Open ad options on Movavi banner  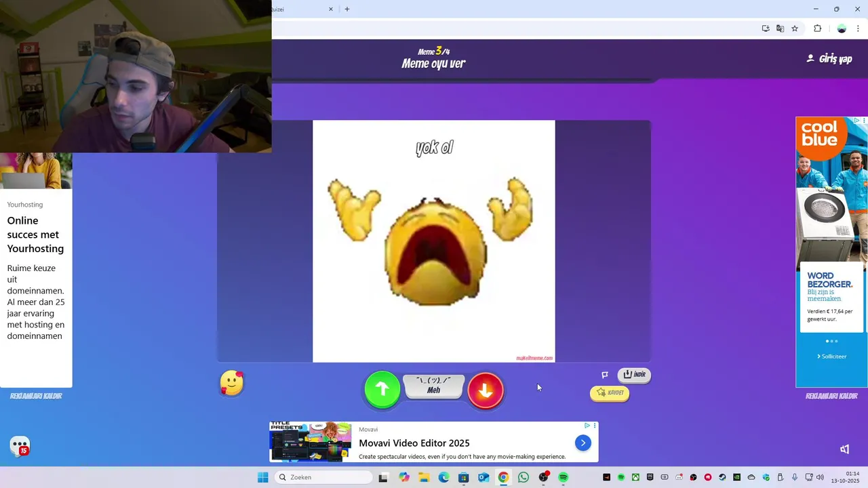595,426
